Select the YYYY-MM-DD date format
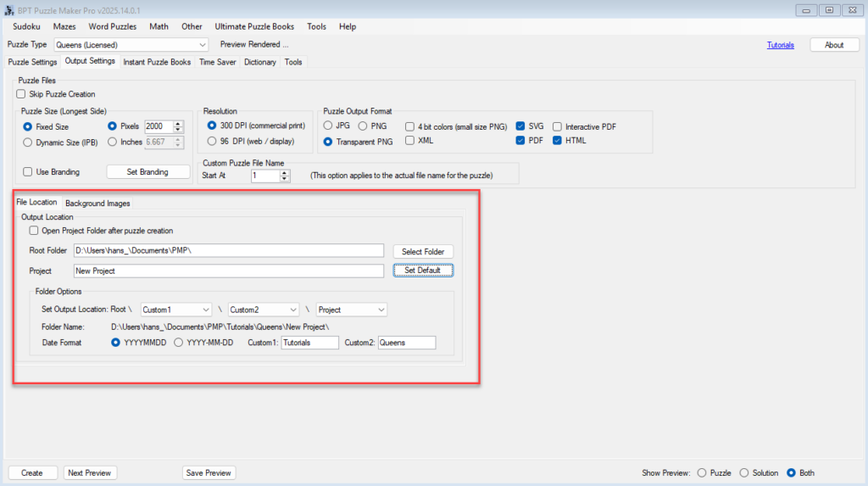The width and height of the screenshot is (868, 486). (x=178, y=343)
